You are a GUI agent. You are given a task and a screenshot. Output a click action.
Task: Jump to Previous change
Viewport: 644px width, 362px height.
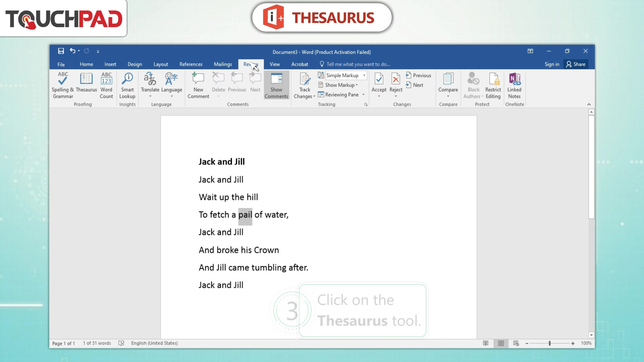[x=418, y=76]
